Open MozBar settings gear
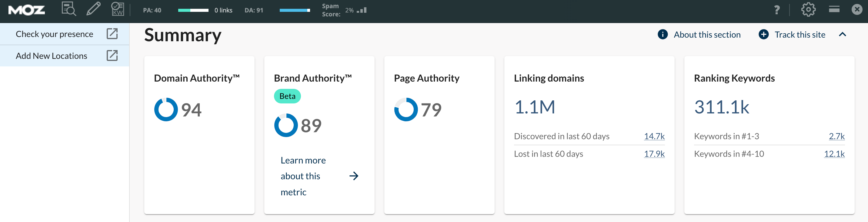Image resolution: width=868 pixels, height=222 pixels. [x=808, y=9]
